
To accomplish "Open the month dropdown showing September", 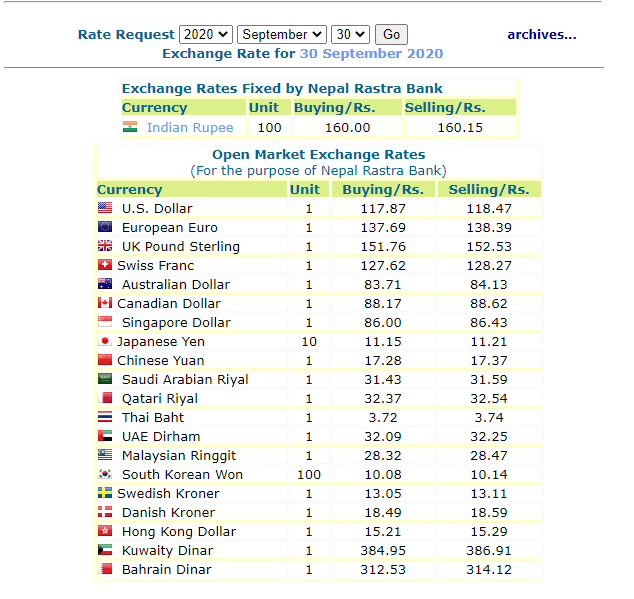I will pyautogui.click(x=283, y=35).
